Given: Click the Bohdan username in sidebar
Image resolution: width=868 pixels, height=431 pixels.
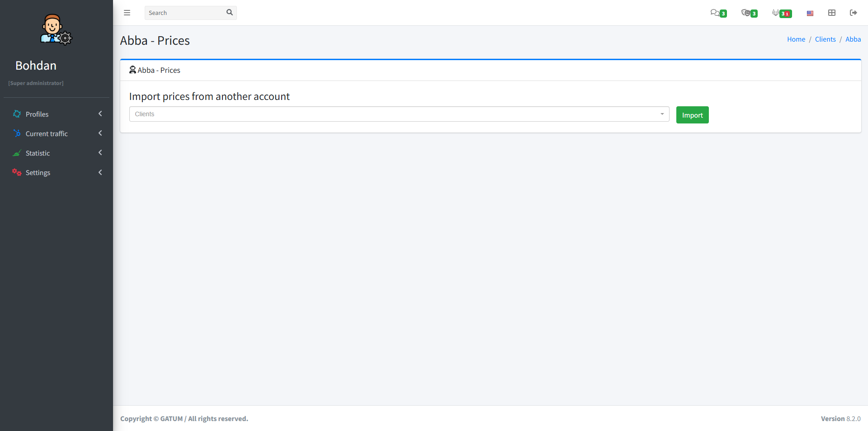Looking at the screenshot, I should click(36, 66).
